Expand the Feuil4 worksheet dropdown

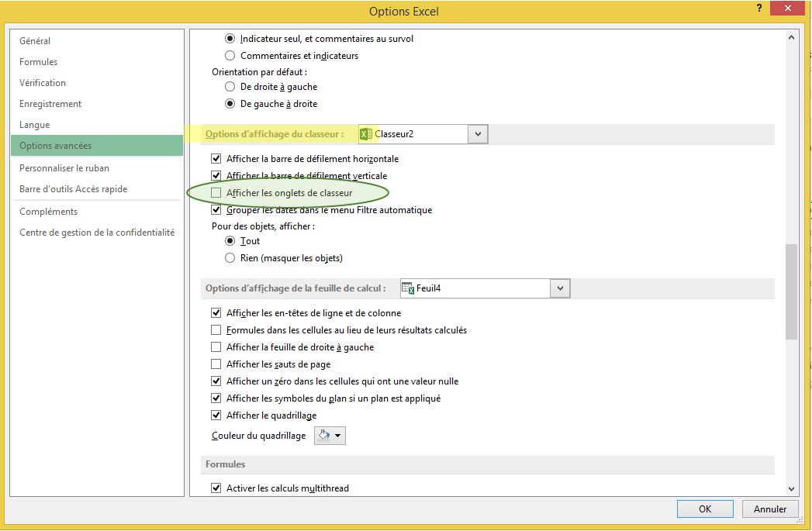point(560,288)
